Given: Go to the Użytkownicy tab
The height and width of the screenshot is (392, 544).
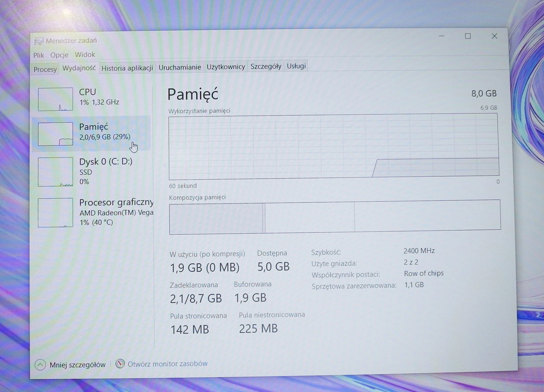Looking at the screenshot, I should point(226,67).
